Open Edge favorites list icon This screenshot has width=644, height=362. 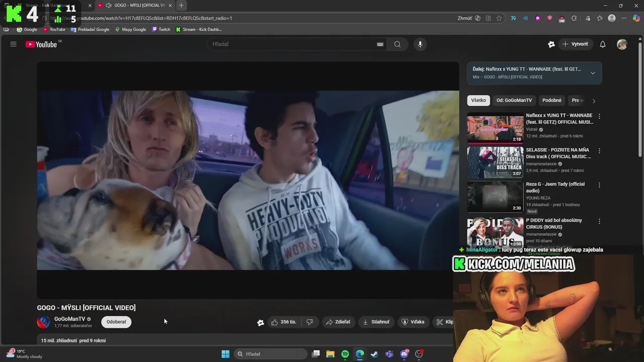tap(600, 18)
